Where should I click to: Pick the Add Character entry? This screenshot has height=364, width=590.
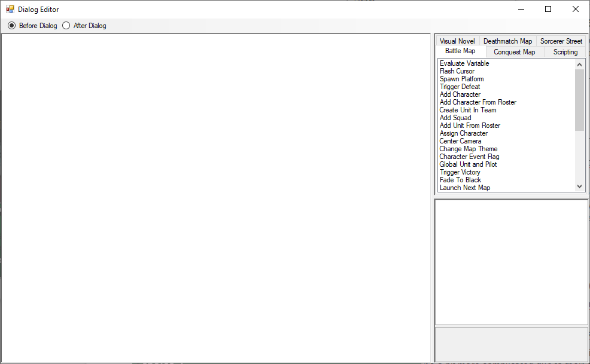pyautogui.click(x=460, y=94)
